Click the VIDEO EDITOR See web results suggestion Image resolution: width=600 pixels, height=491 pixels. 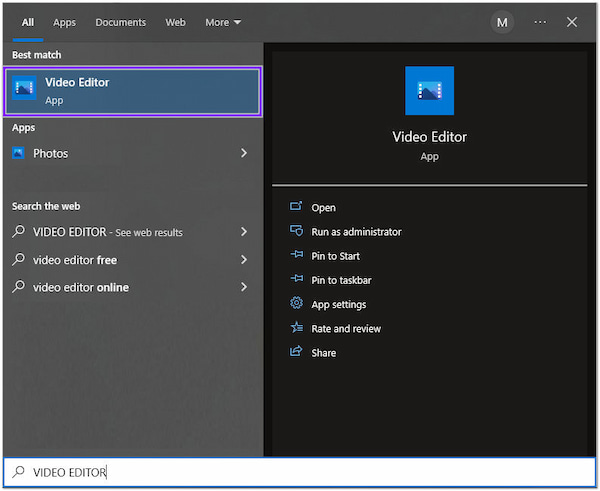[x=132, y=232]
